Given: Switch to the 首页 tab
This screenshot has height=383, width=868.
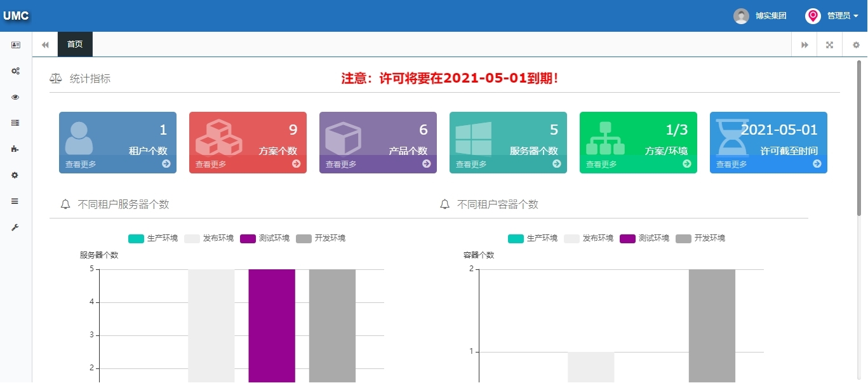Looking at the screenshot, I should pyautogui.click(x=75, y=44).
